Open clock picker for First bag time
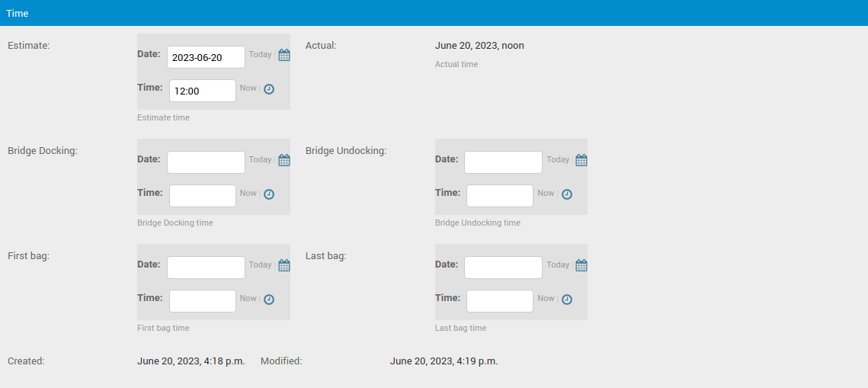868x388 pixels. click(x=269, y=300)
